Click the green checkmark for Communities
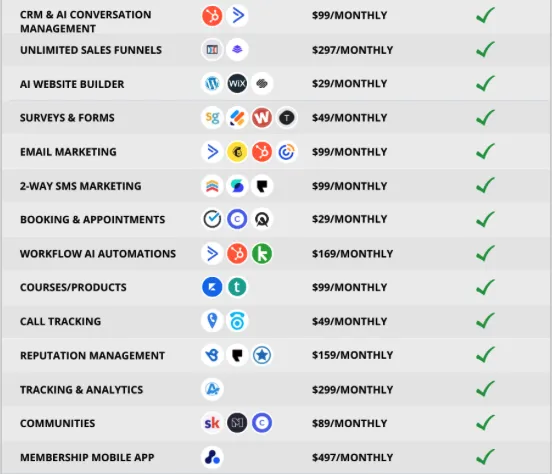552x474 pixels. [x=485, y=422]
